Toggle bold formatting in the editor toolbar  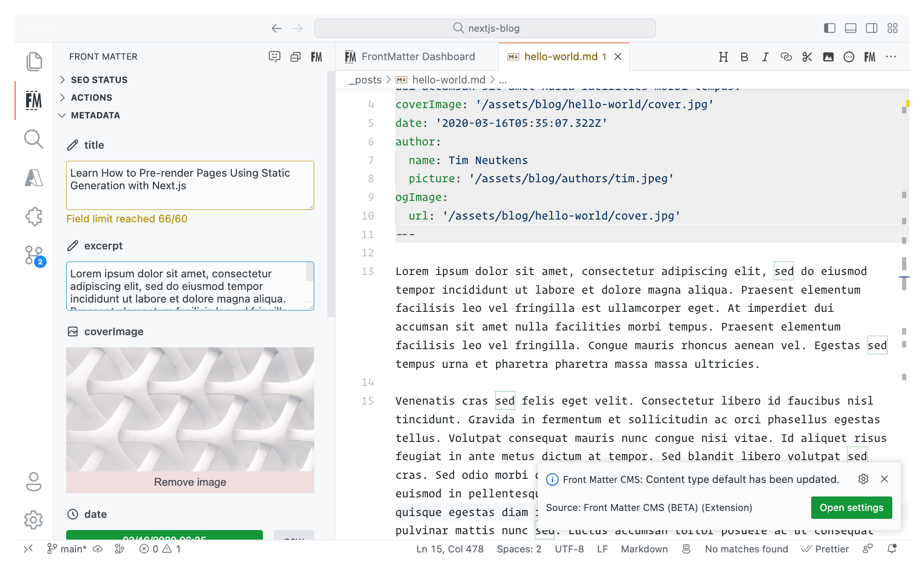tap(744, 57)
